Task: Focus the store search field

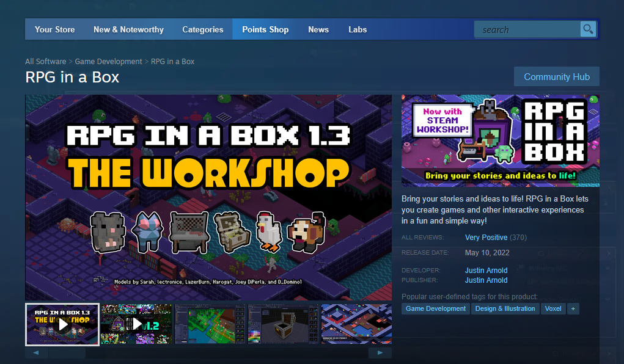Action: pos(527,29)
